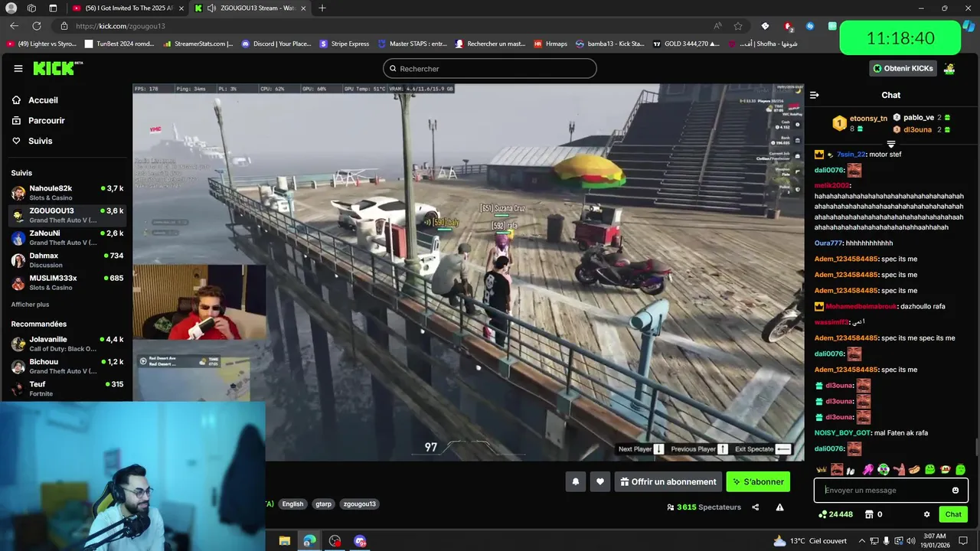This screenshot has width=980, height=551.
Task: Click Offrir un abonnement button
Action: [668, 482]
